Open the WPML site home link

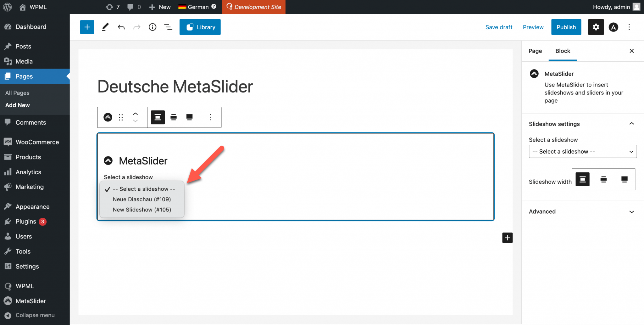[x=33, y=7]
